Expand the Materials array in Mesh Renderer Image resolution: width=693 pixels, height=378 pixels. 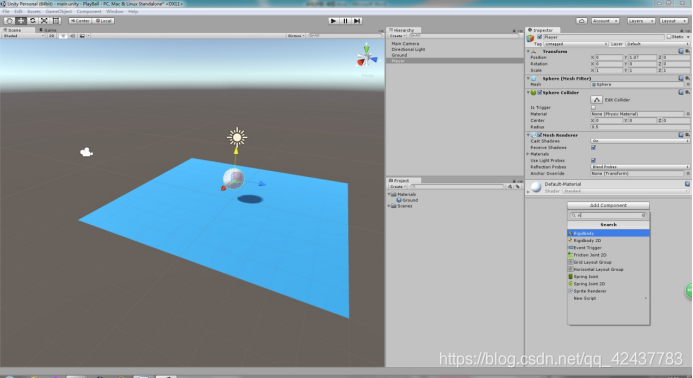(x=528, y=154)
